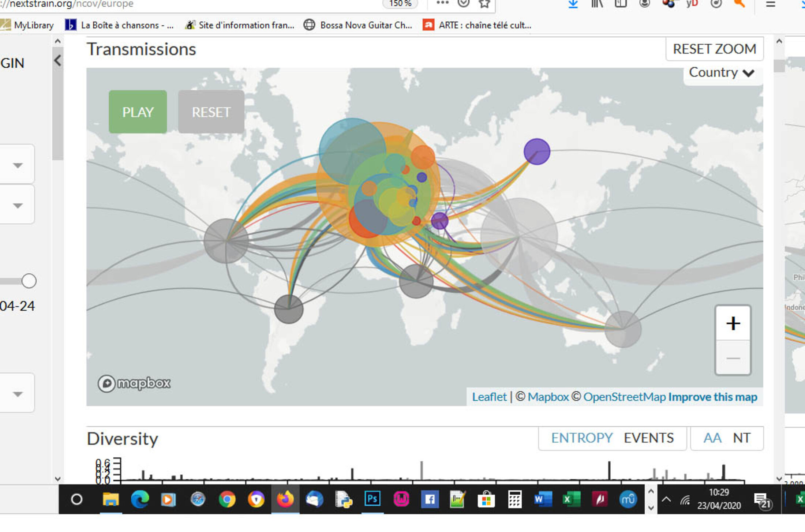Switch diversity view to EVENTS
Image resolution: width=805 pixels, height=532 pixels.
coord(648,438)
